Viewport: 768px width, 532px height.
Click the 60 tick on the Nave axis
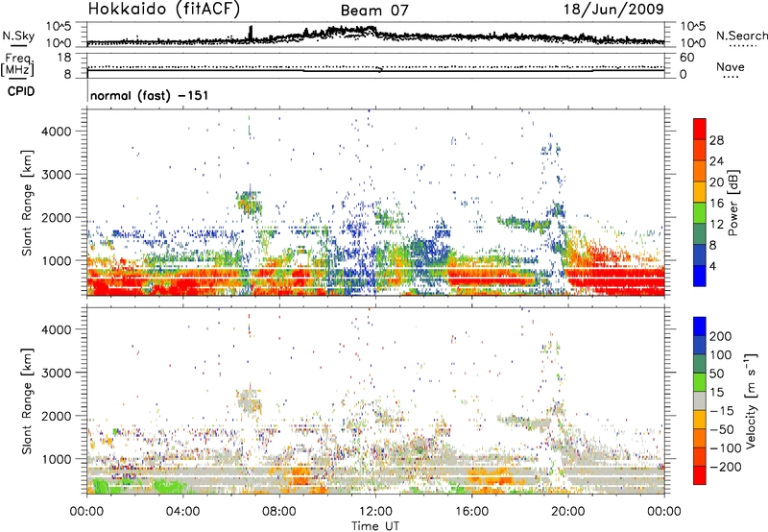(x=686, y=58)
